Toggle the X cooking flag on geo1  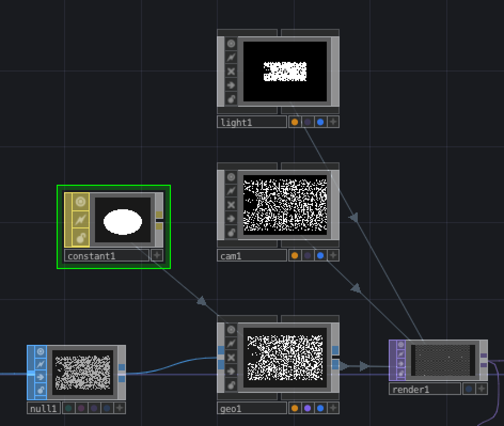(231, 358)
